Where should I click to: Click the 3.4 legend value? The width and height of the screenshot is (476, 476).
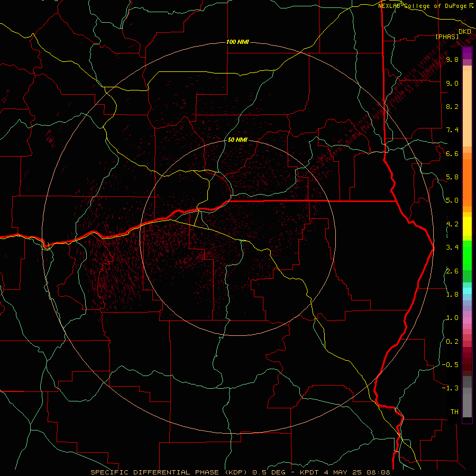tap(452, 248)
